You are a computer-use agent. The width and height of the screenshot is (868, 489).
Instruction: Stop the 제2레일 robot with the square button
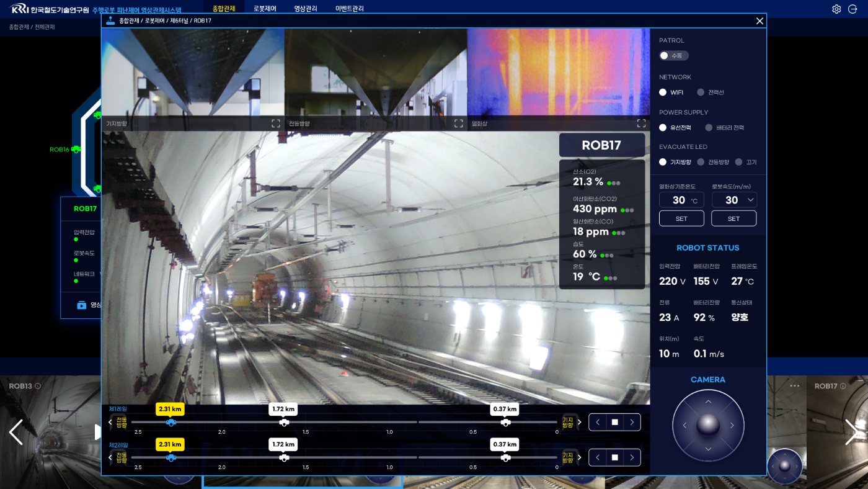click(615, 457)
